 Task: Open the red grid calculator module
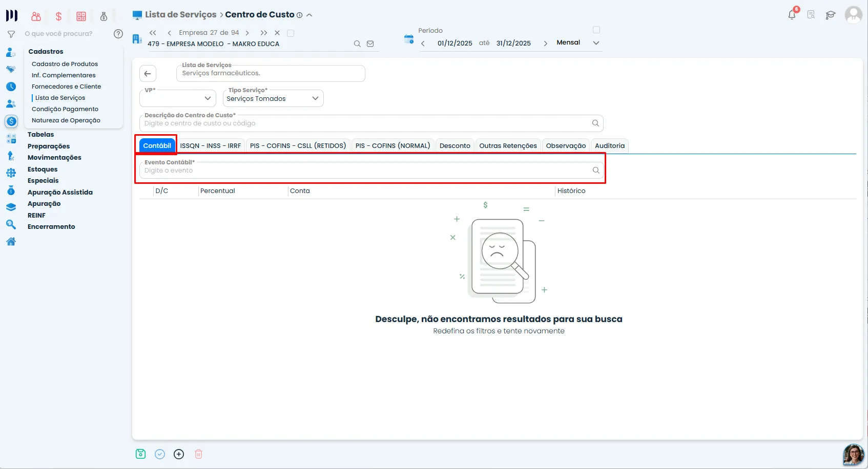click(x=81, y=16)
